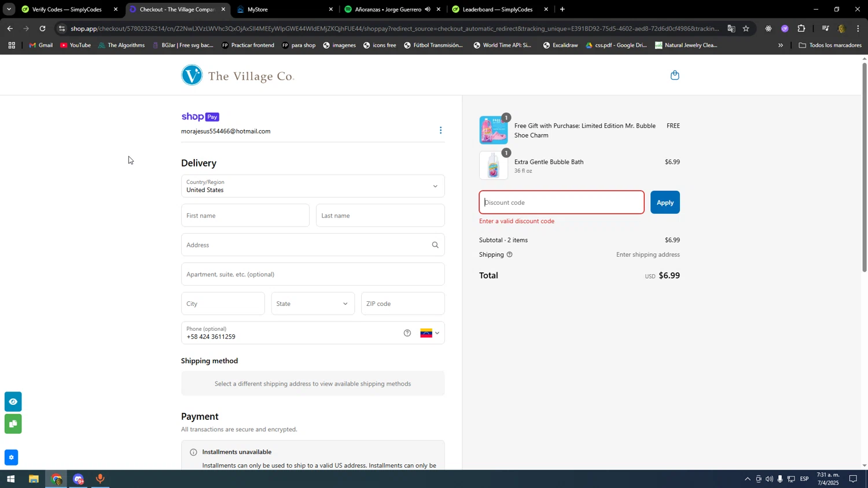Screen dimensions: 868x488
Task: Click the shipping info question icon
Action: (509, 254)
